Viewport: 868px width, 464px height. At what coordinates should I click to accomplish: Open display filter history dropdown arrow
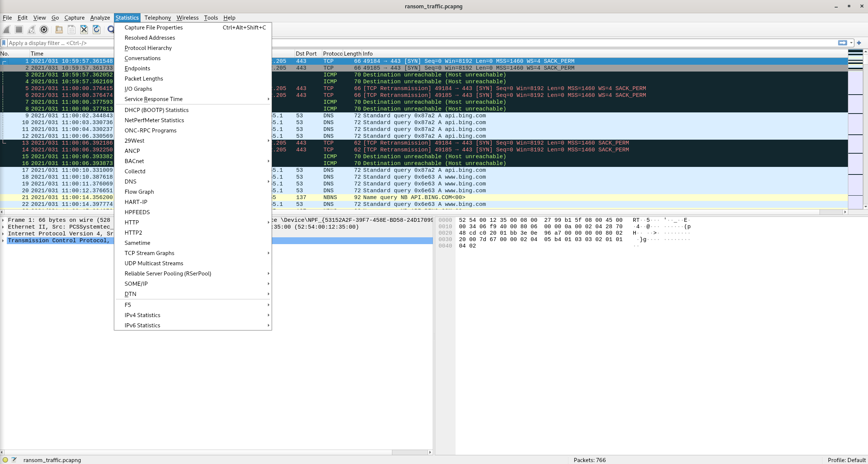pyautogui.click(x=851, y=43)
